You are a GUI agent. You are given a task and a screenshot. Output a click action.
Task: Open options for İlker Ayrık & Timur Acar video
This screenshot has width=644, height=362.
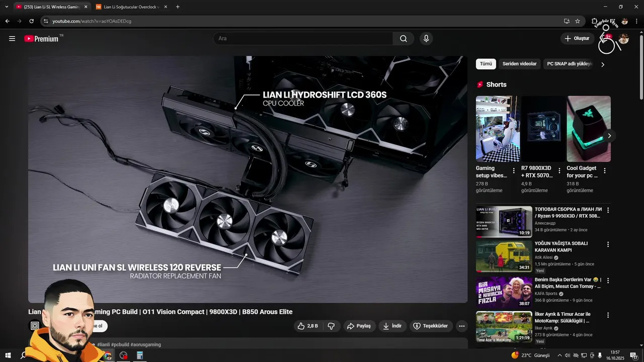608,315
